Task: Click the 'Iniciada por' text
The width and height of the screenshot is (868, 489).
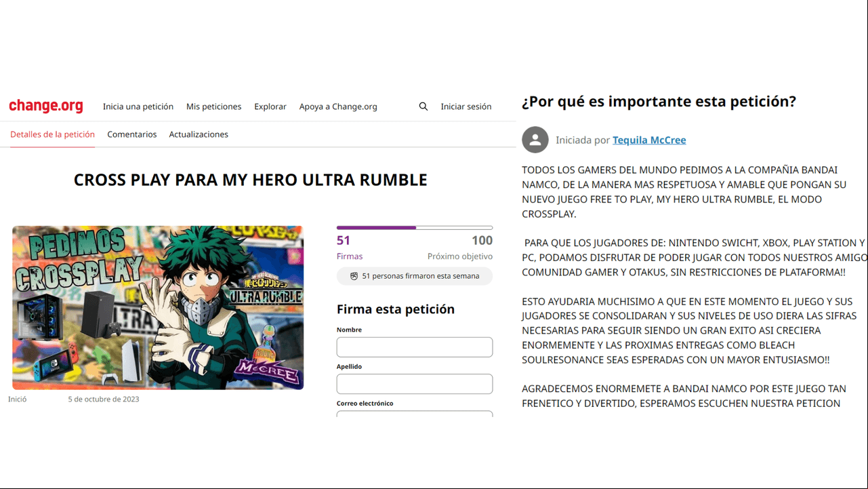Action: point(583,140)
